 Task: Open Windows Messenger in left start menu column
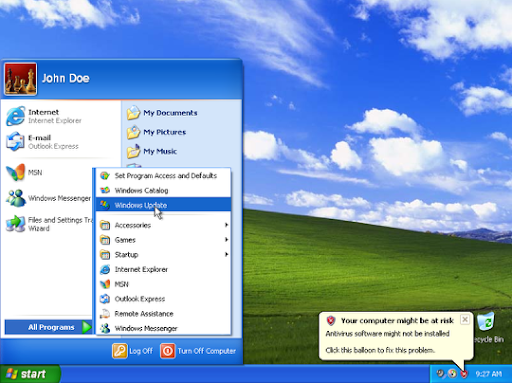tap(48, 198)
